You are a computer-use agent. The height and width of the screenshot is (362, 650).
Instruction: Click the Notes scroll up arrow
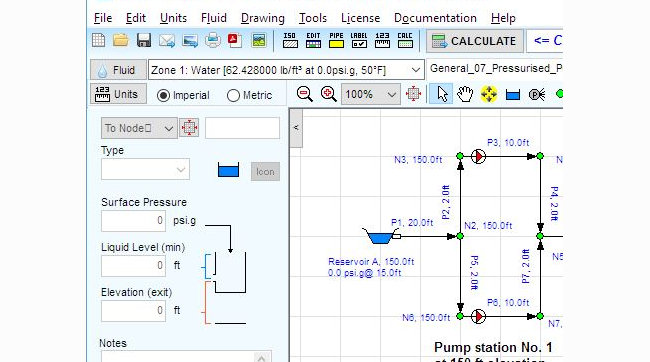[x=261, y=357]
